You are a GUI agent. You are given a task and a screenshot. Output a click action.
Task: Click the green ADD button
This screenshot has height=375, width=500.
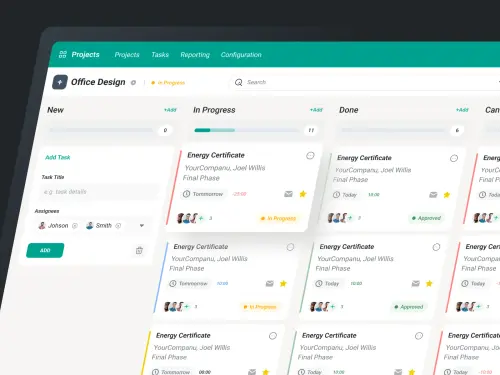(x=45, y=250)
